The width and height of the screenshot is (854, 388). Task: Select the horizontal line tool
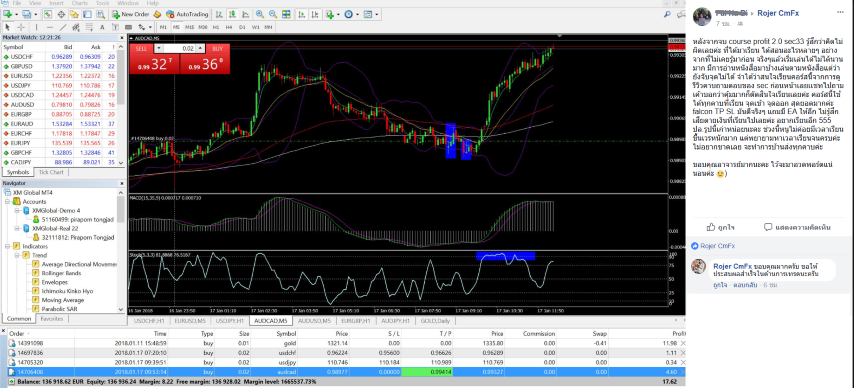tap(50, 27)
